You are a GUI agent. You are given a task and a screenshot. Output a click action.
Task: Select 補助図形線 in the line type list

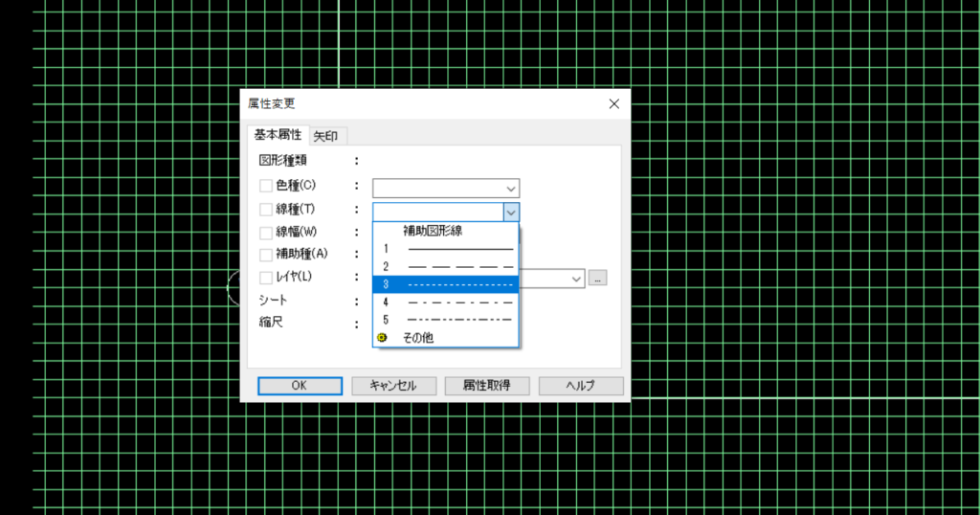446,231
